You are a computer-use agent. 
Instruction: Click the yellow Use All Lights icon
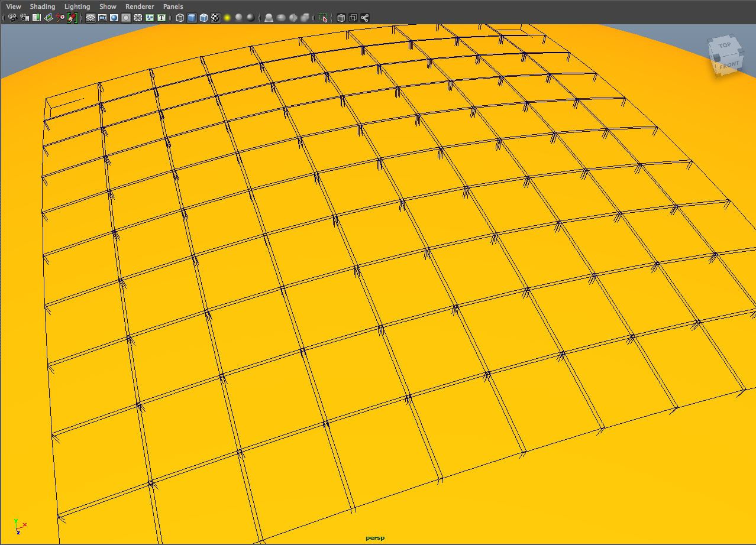(227, 18)
